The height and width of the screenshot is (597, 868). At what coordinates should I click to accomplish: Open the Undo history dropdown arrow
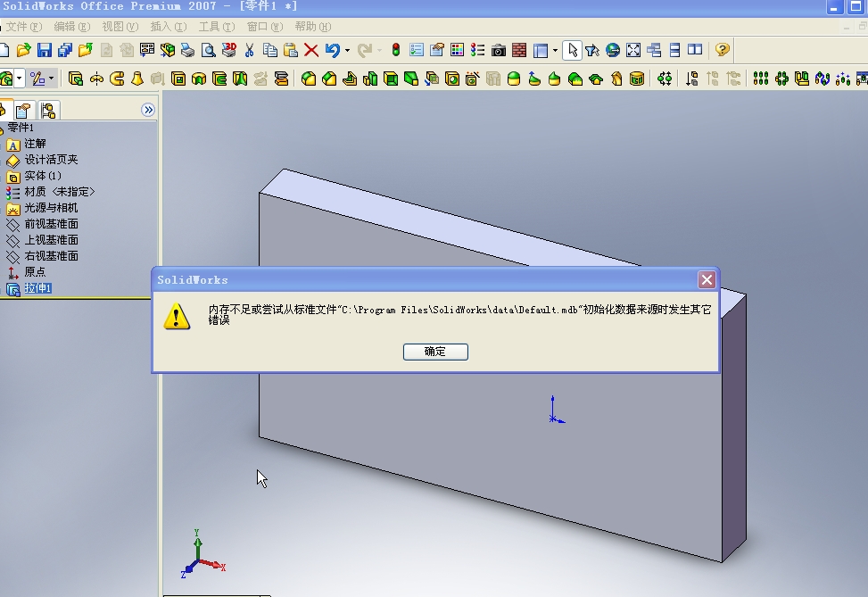pyautogui.click(x=347, y=50)
